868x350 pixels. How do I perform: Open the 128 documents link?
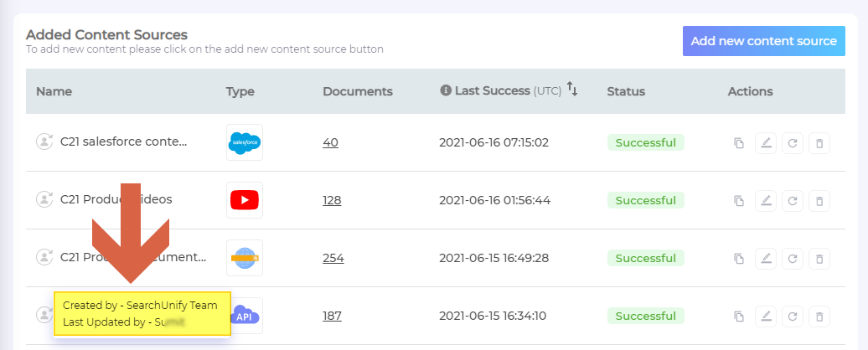coord(333,201)
